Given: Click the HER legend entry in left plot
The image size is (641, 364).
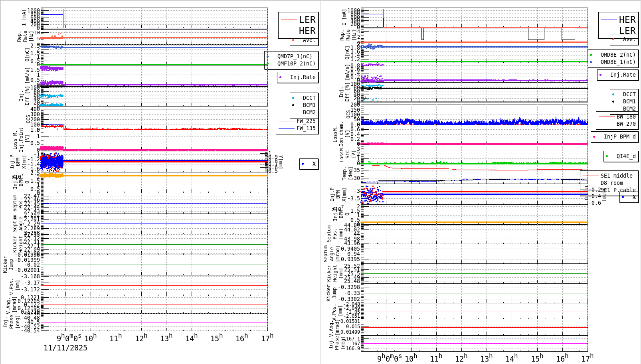Looking at the screenshot, I should point(307,31).
